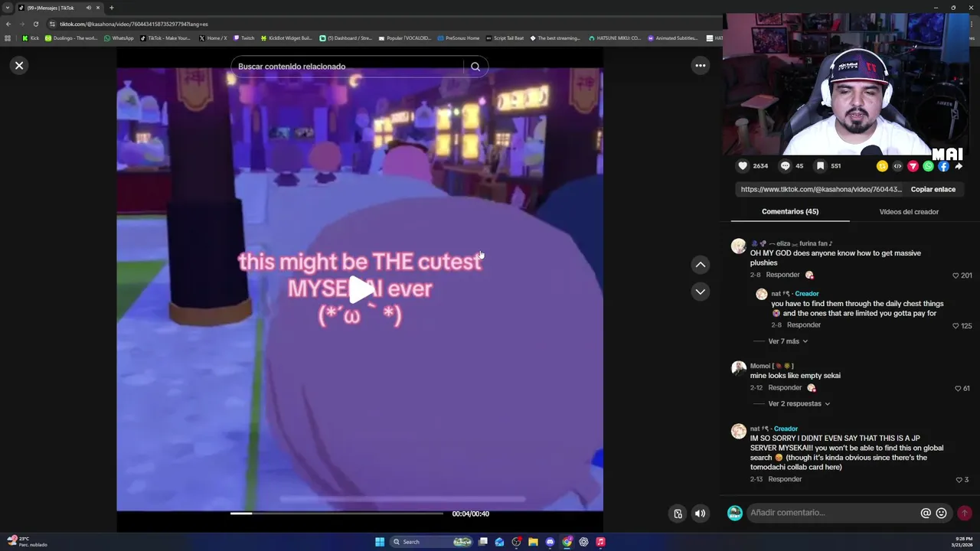Open the three-dots more options menu
Viewport: 980px width, 551px height.
point(700,66)
